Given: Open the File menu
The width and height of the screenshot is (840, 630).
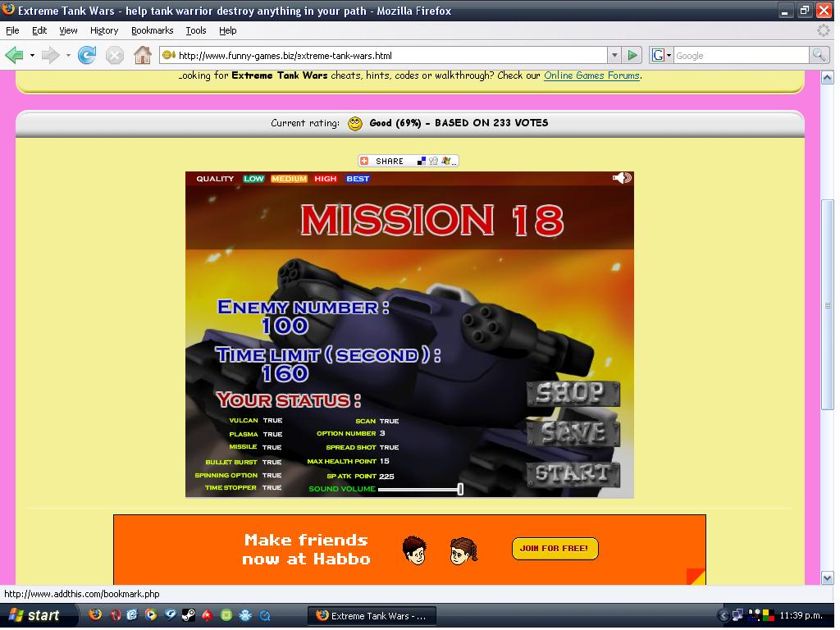Looking at the screenshot, I should point(12,30).
